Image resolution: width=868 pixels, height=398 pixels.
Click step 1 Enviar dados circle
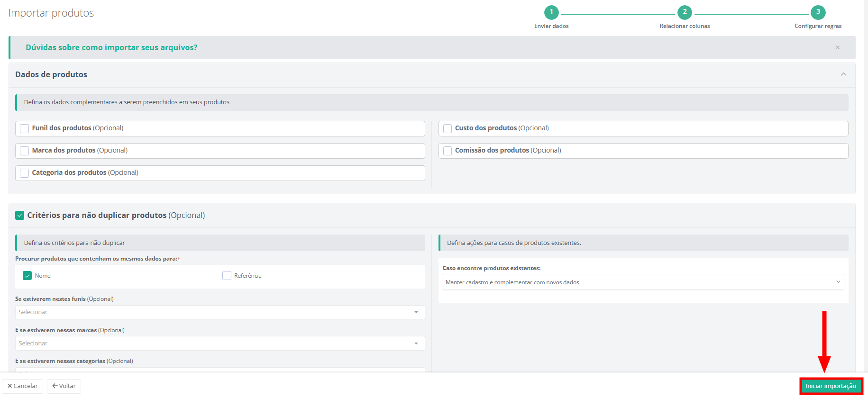pos(551,12)
